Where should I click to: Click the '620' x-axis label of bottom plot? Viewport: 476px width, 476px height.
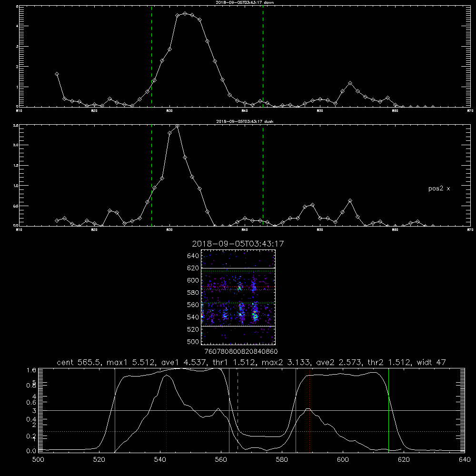pyautogui.click(x=404, y=460)
